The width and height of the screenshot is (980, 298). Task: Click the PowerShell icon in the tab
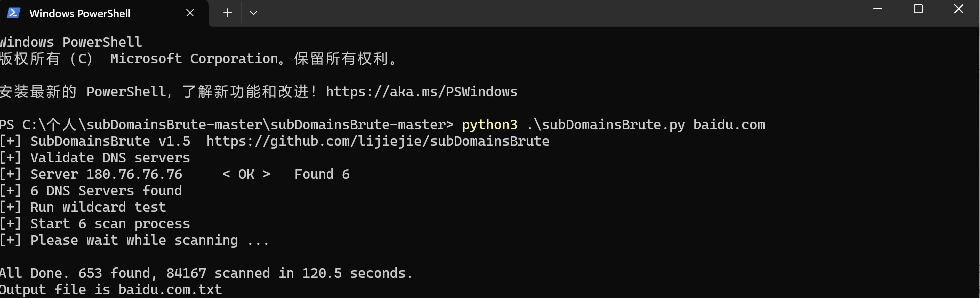pos(13,13)
